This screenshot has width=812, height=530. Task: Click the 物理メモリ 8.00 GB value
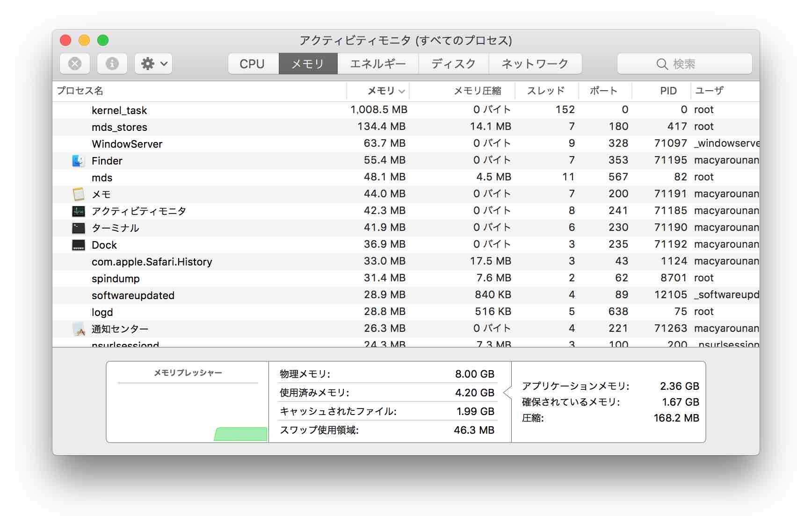point(475,374)
